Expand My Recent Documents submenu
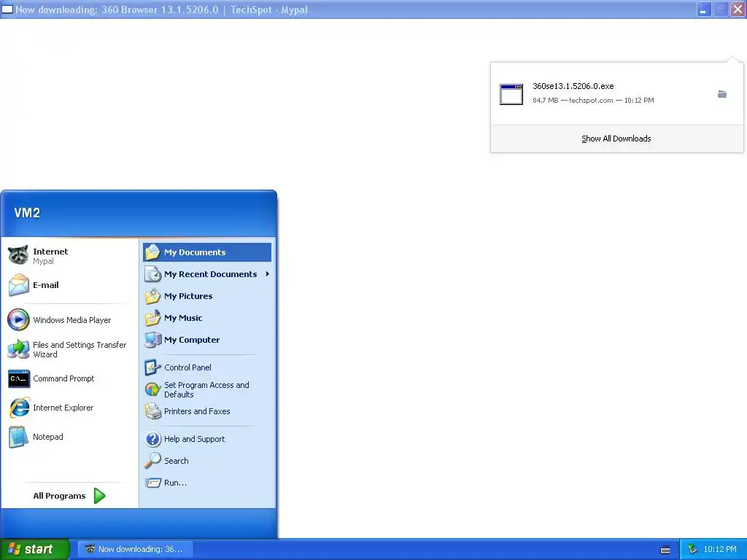This screenshot has height=560, width=747. pos(207,274)
